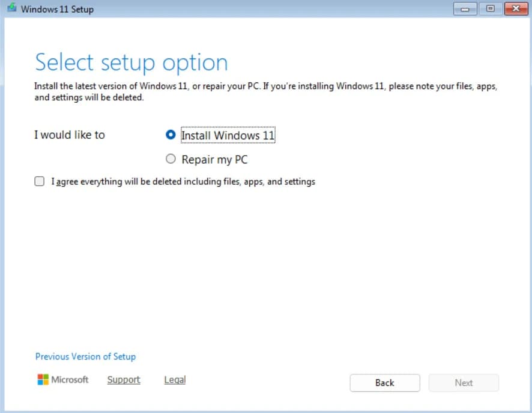Choose the Repair my PC option
The width and height of the screenshot is (532, 413).
coord(171,159)
